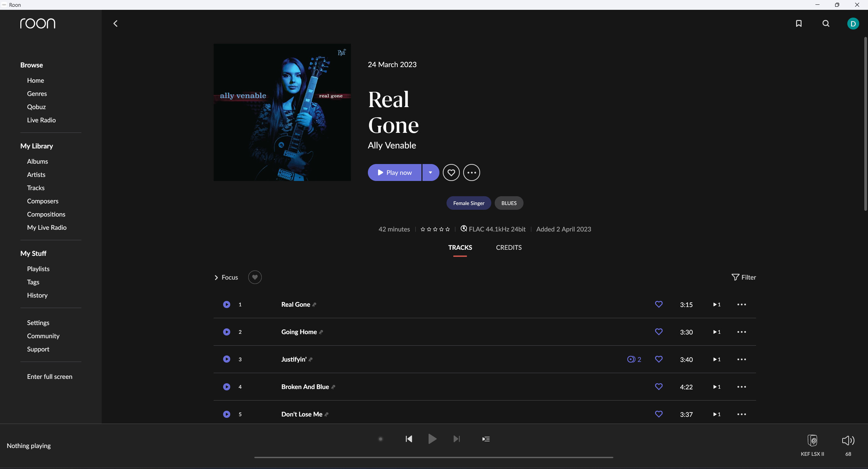This screenshot has height=469, width=868.
Task: Open Broken And Blue more options menu
Action: point(742,387)
